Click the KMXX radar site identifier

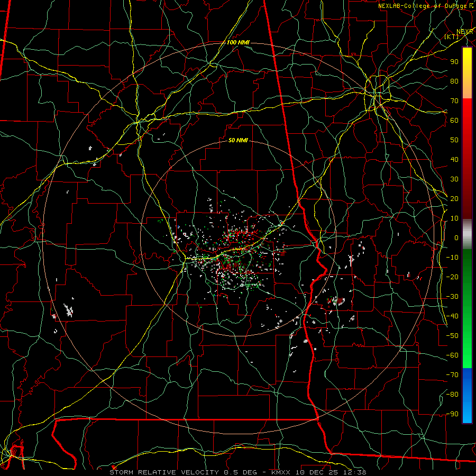click(281, 472)
